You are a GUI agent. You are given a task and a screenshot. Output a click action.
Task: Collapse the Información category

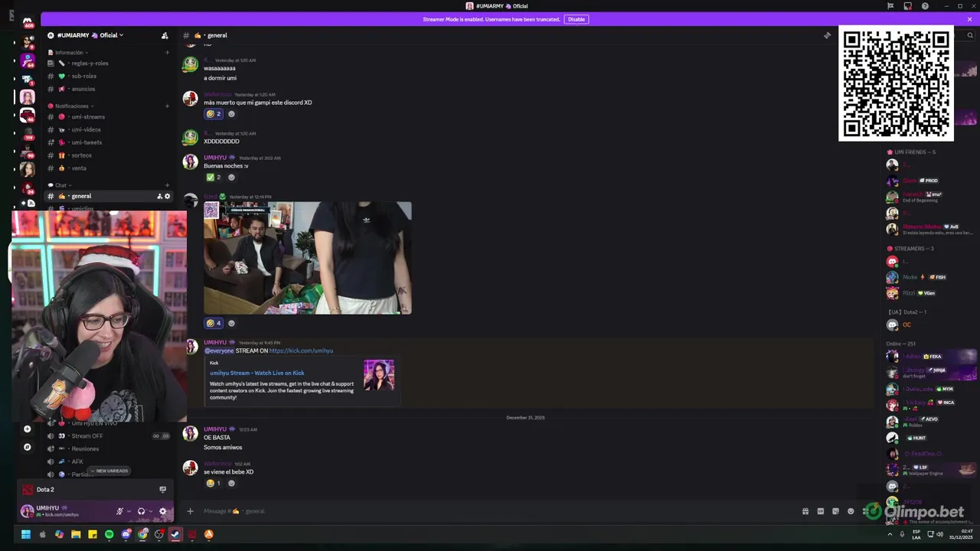coord(67,53)
